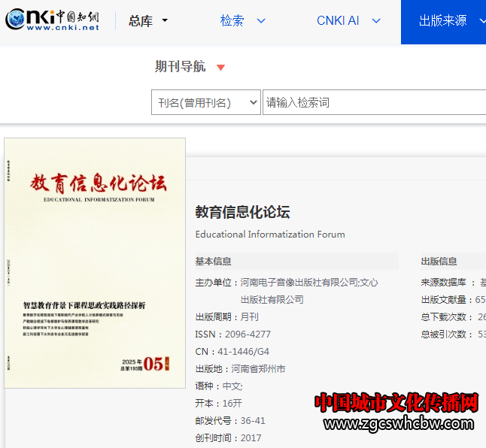Viewport: 486px width, 448px height.
Task: Click the 期刊导航 heading
Action: pos(180,67)
